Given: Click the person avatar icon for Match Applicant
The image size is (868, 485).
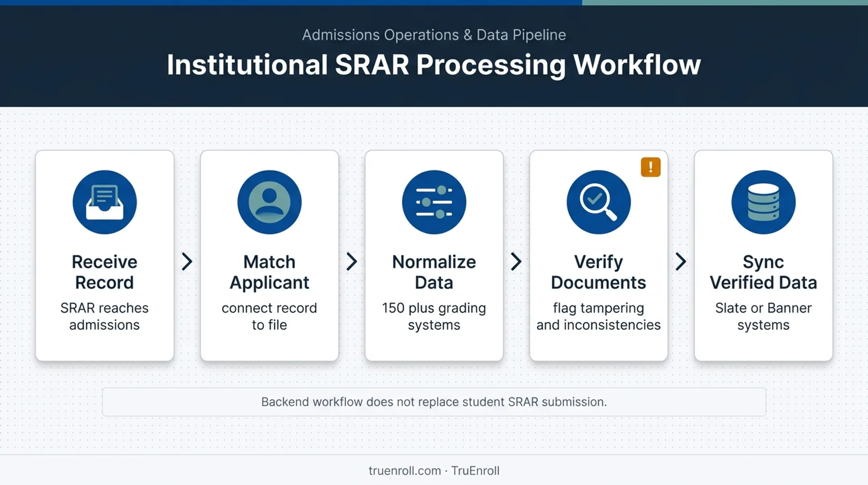Looking at the screenshot, I should [x=269, y=202].
